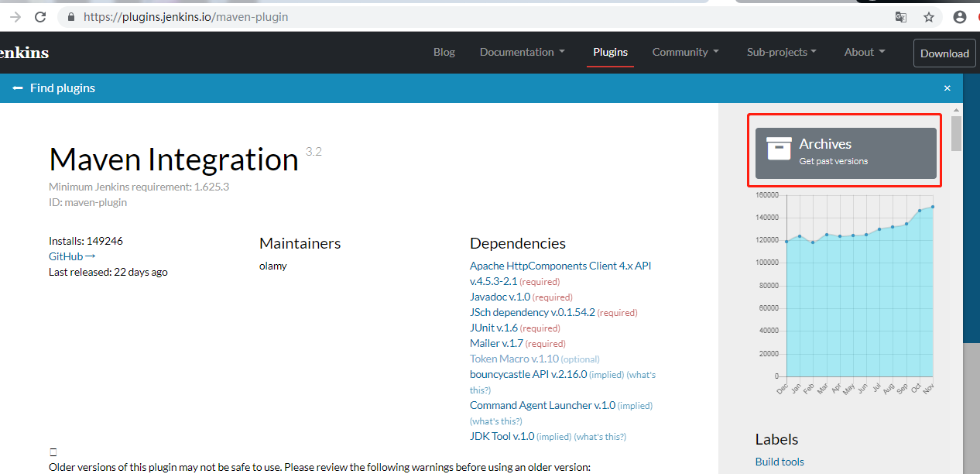Viewport: 980px width, 474px height.
Task: Expand the Documentation dropdown
Action: click(523, 52)
